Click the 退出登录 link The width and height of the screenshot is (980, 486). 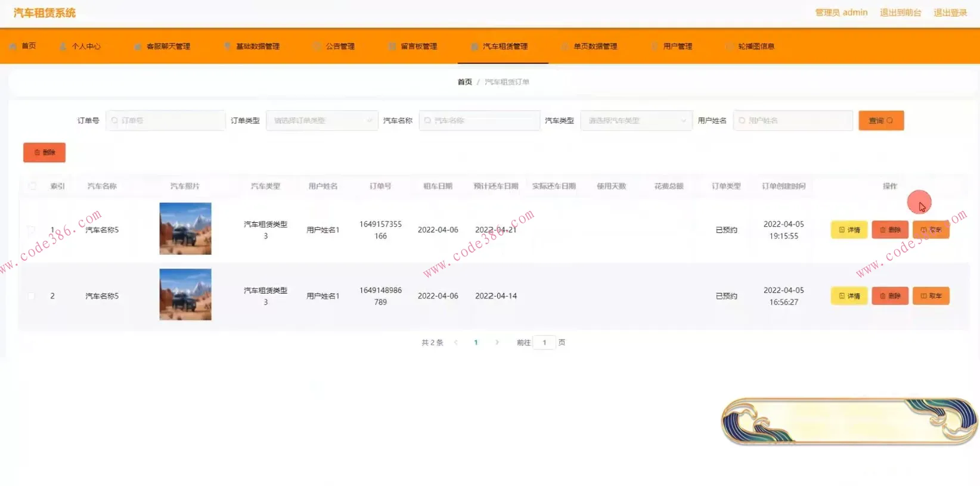[x=950, y=13]
